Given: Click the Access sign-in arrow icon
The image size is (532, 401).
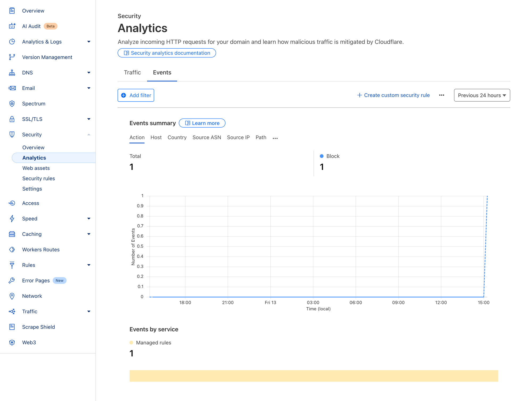Looking at the screenshot, I should click(12, 203).
